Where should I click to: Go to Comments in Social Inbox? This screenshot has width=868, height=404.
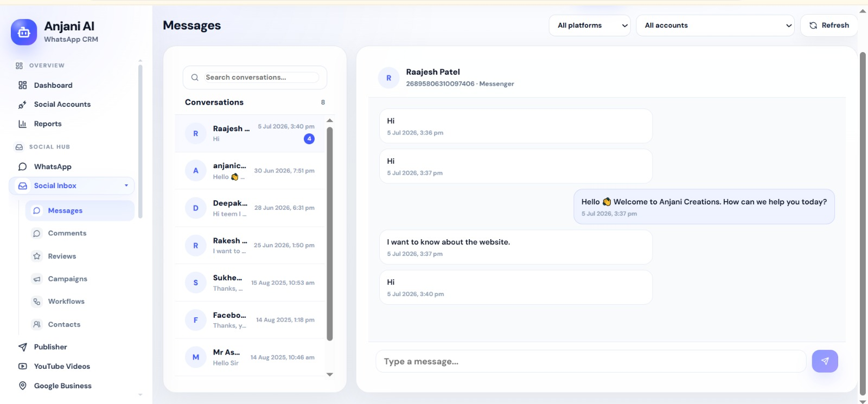[x=80, y=233]
